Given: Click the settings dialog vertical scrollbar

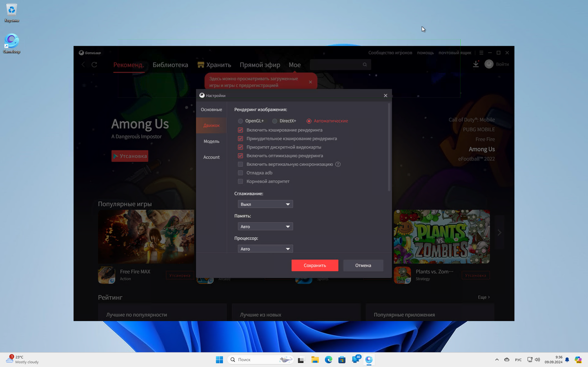Looking at the screenshot, I should [x=389, y=147].
